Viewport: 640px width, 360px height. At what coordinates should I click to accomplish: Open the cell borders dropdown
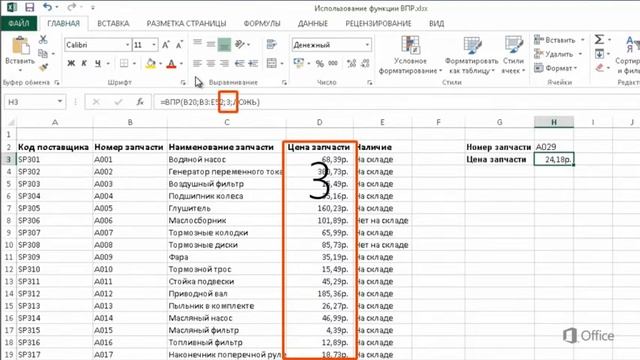tap(134, 64)
